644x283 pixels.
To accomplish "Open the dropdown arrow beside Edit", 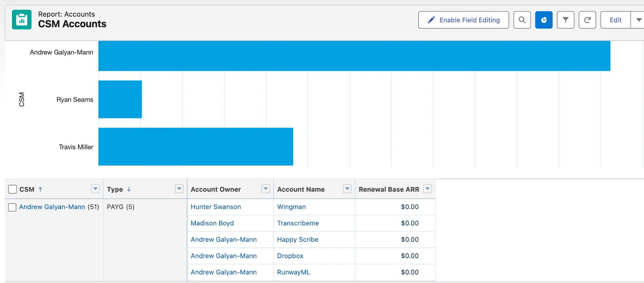I will coord(638,20).
